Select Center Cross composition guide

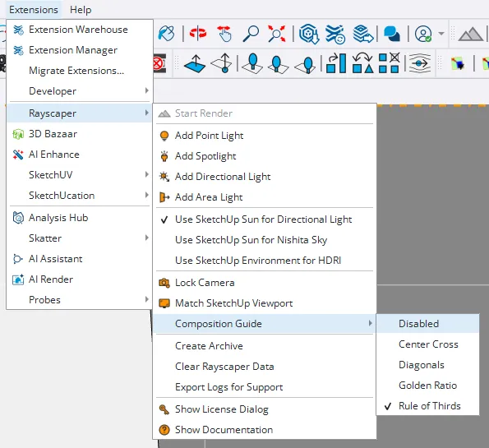pyautogui.click(x=427, y=344)
